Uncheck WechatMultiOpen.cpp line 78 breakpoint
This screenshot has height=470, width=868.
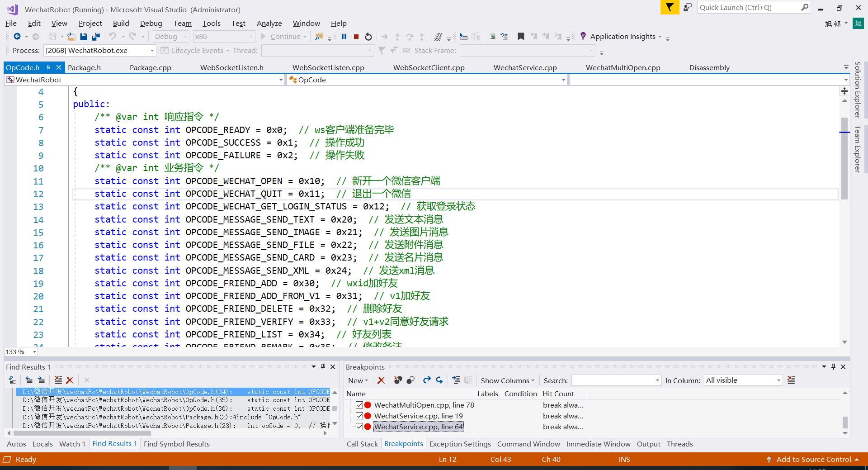point(359,405)
